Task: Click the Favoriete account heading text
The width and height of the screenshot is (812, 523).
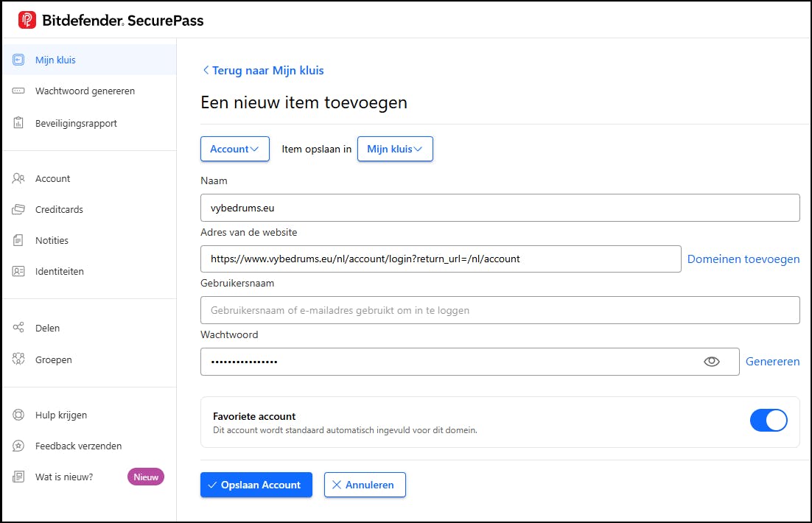Action: click(254, 416)
